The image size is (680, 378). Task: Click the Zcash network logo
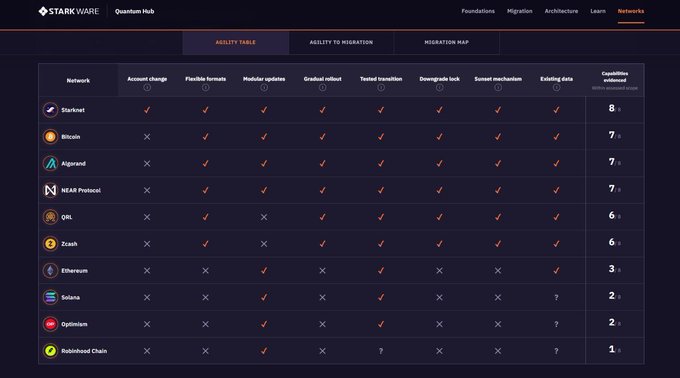click(50, 244)
